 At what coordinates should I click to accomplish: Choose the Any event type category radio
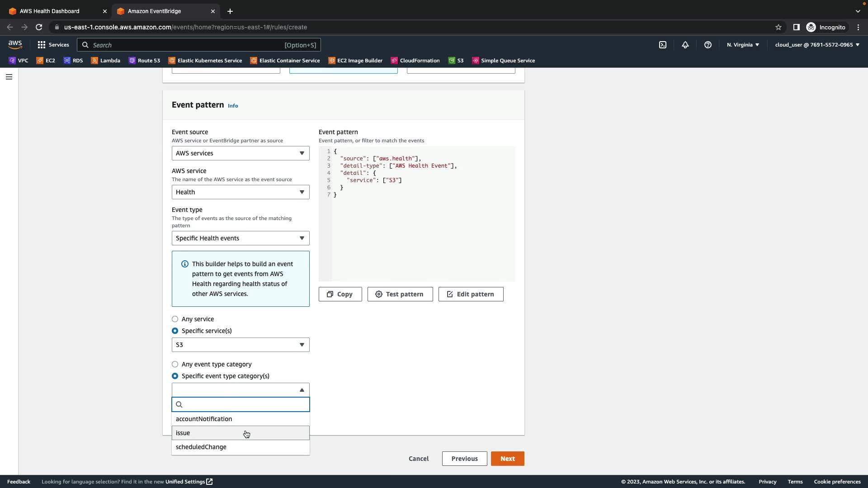175,364
